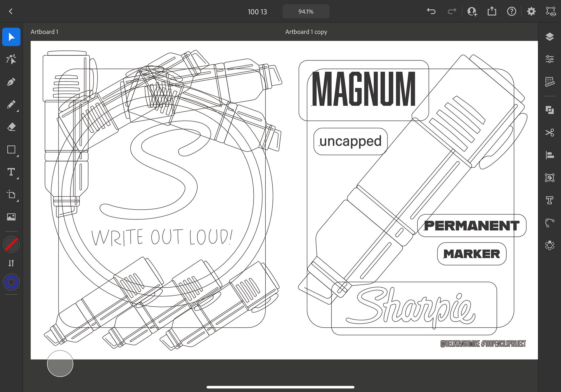The height and width of the screenshot is (392, 561).
Task: Open the Properties sliders panel
Action: [550, 59]
